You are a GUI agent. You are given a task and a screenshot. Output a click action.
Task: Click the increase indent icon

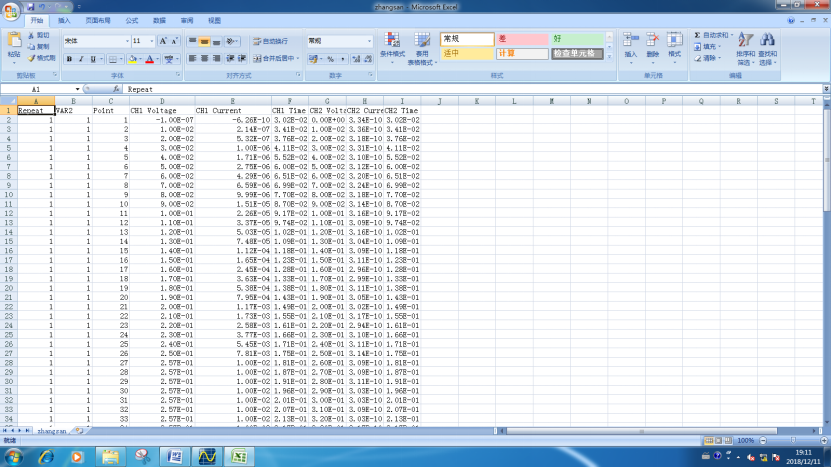point(242,58)
